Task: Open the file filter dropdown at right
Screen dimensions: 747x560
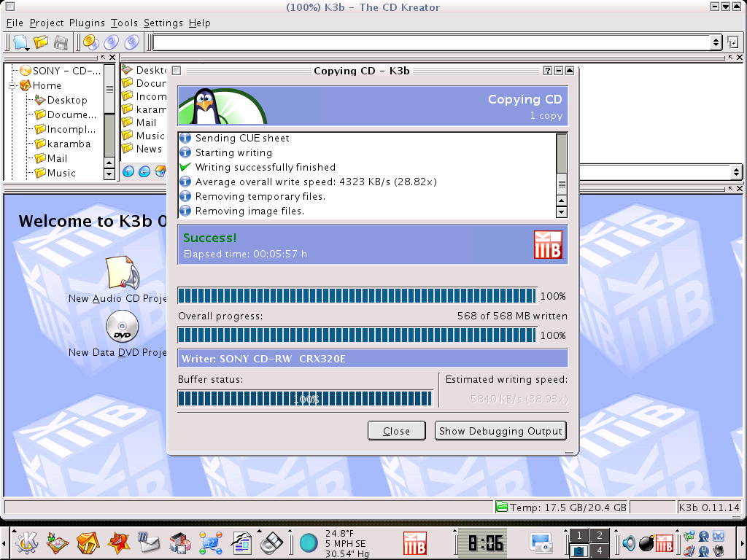Action: point(736,173)
